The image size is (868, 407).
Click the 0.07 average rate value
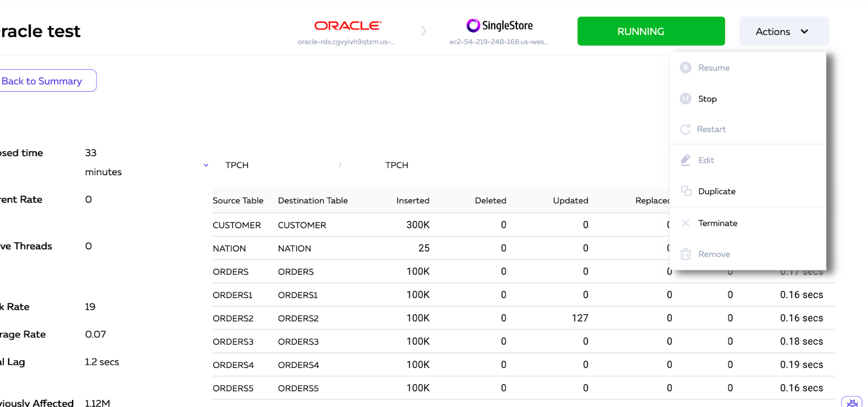[95, 334]
